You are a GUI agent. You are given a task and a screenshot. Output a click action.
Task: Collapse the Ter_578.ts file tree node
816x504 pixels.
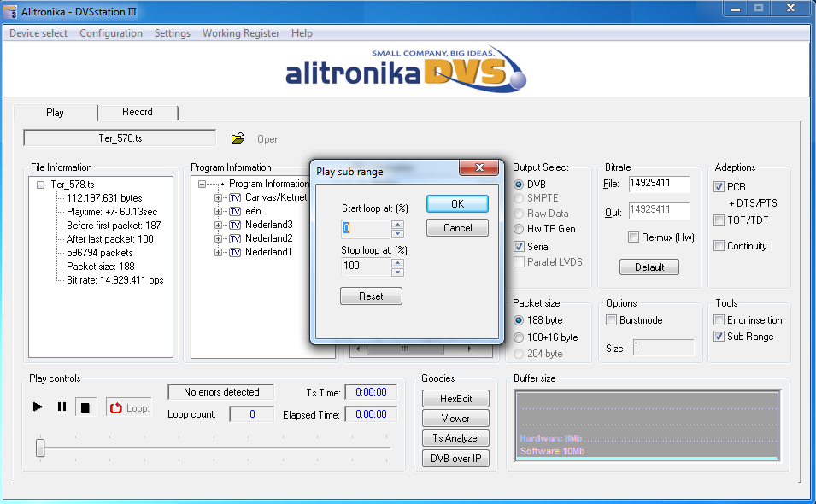pos(41,185)
